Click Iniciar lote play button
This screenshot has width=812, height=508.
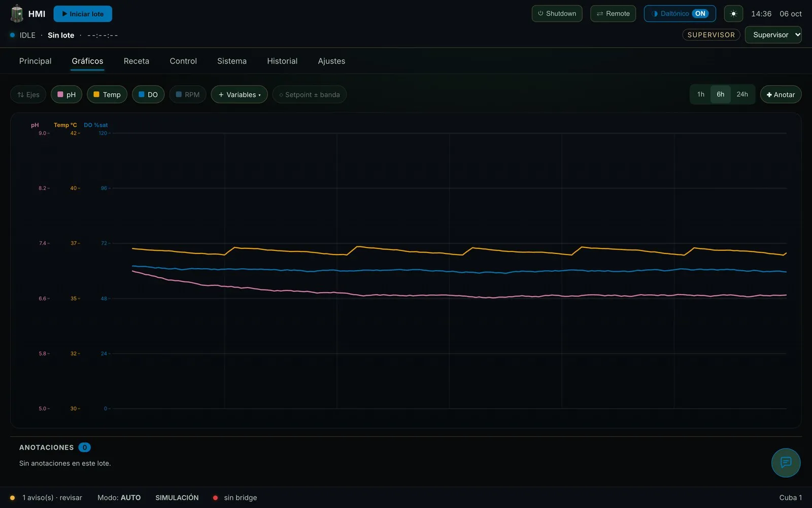tap(83, 14)
